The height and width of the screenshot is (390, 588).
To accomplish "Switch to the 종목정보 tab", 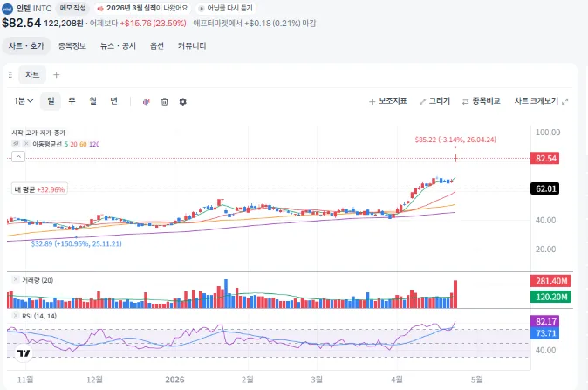I will click(72, 45).
